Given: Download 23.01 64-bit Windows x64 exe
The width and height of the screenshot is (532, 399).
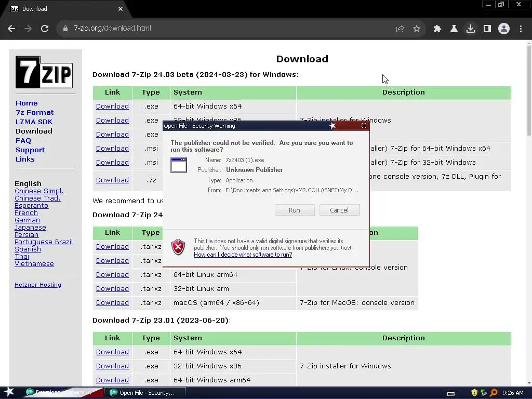Looking at the screenshot, I should tap(112, 352).
